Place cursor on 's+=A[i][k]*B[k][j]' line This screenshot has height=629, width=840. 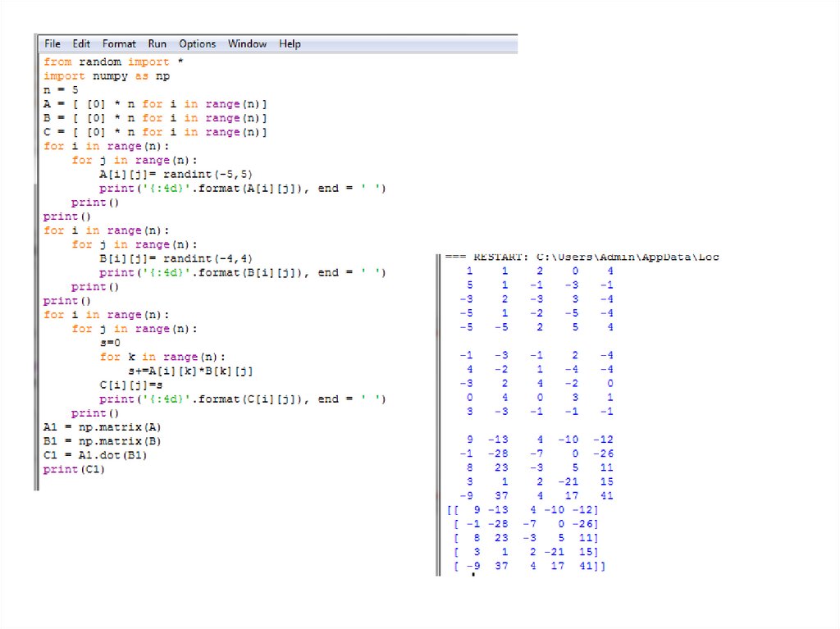point(189,371)
